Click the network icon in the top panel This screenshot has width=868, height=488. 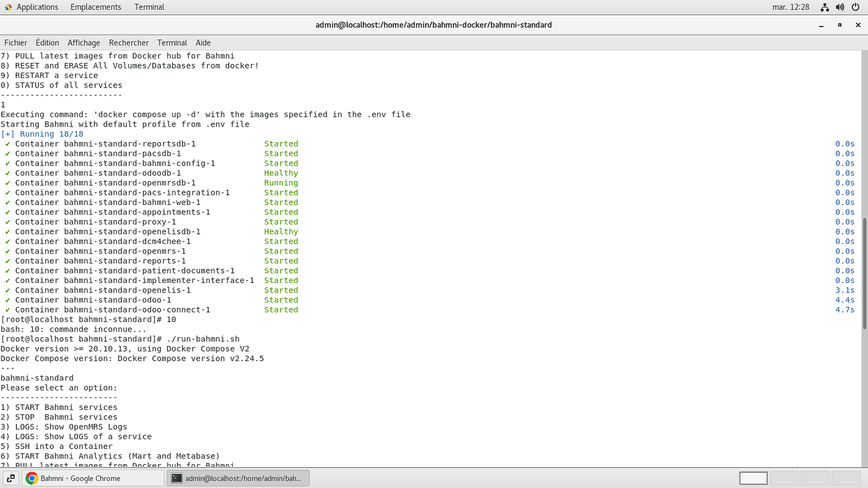825,7
